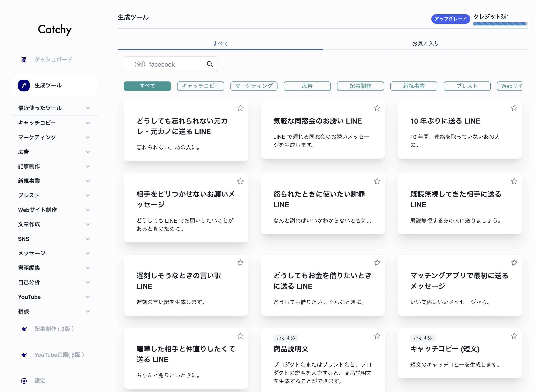Favorite the 商品説明文 card with star
This screenshot has height=392, width=535.
click(377, 336)
